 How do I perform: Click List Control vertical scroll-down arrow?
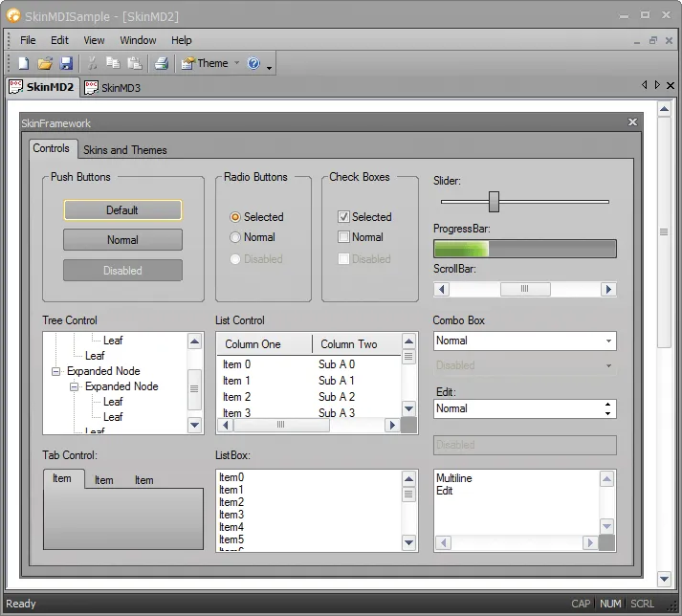tap(408, 409)
